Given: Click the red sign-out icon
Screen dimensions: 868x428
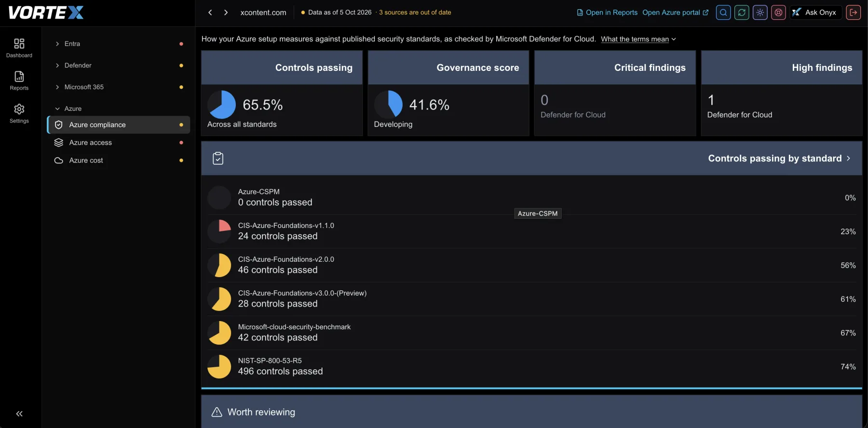Looking at the screenshot, I should [853, 13].
